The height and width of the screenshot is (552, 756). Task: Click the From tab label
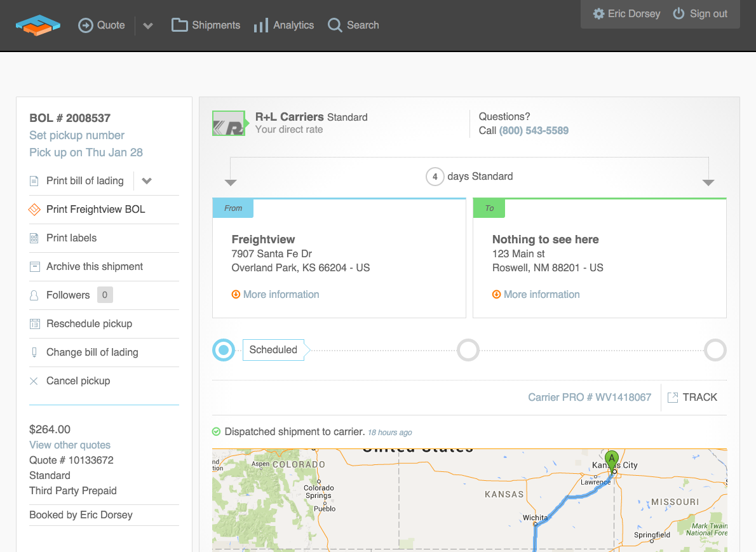tap(233, 208)
